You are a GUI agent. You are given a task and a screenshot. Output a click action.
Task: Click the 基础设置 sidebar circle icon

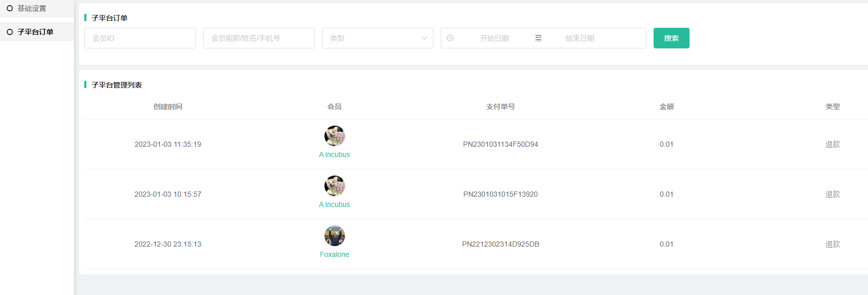click(10, 8)
